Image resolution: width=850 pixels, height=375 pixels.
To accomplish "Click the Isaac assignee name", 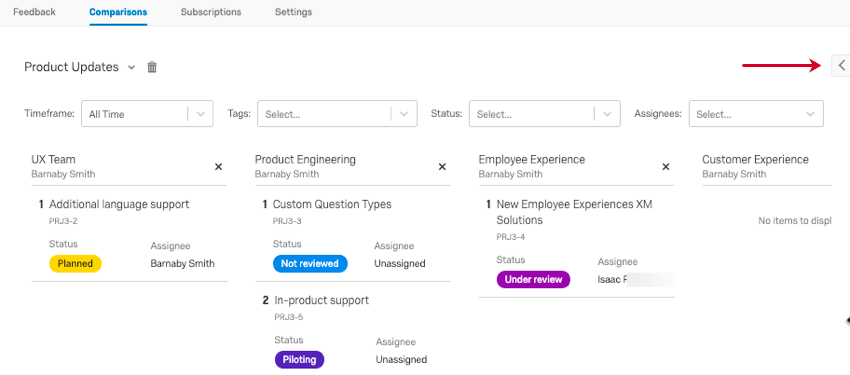I will [x=613, y=280].
